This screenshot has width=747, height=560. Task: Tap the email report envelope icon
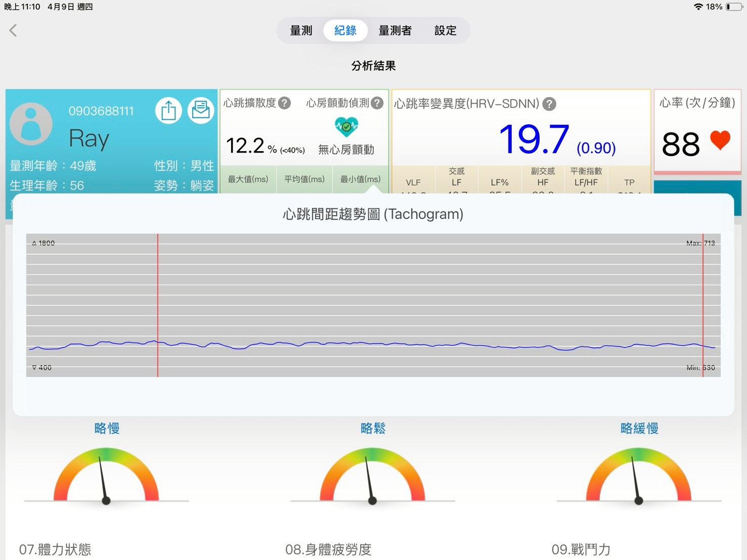coord(201,110)
